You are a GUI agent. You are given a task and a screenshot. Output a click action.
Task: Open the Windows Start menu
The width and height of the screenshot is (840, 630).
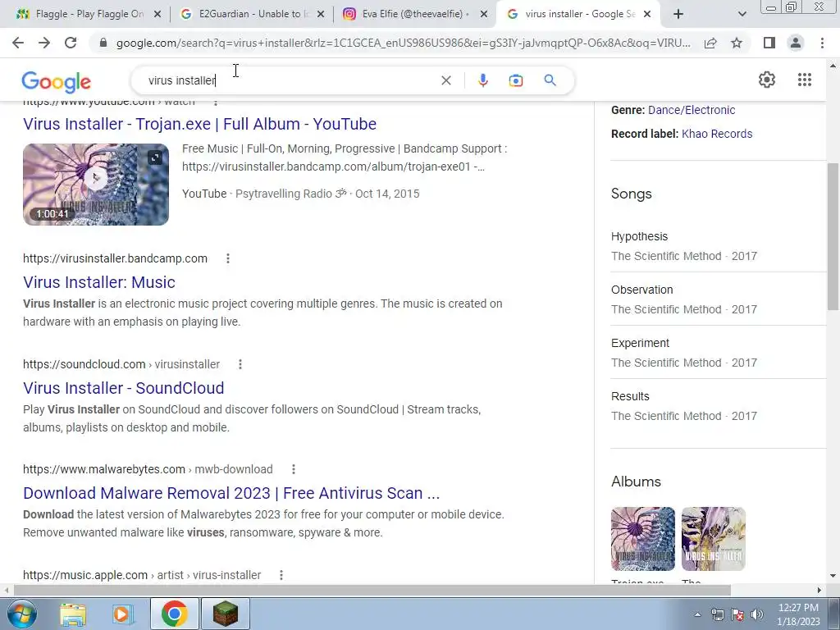click(22, 614)
